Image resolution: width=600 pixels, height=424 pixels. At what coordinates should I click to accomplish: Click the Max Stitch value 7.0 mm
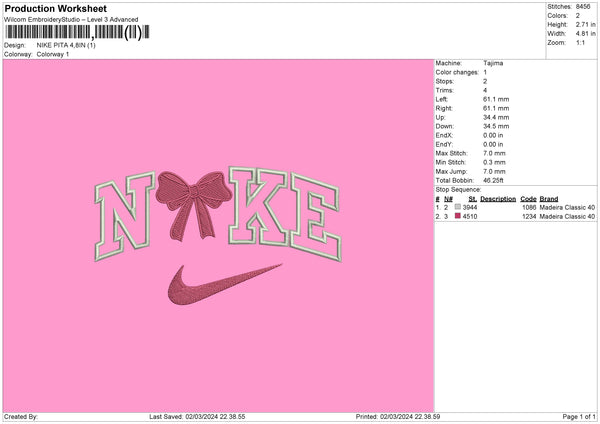(x=494, y=153)
